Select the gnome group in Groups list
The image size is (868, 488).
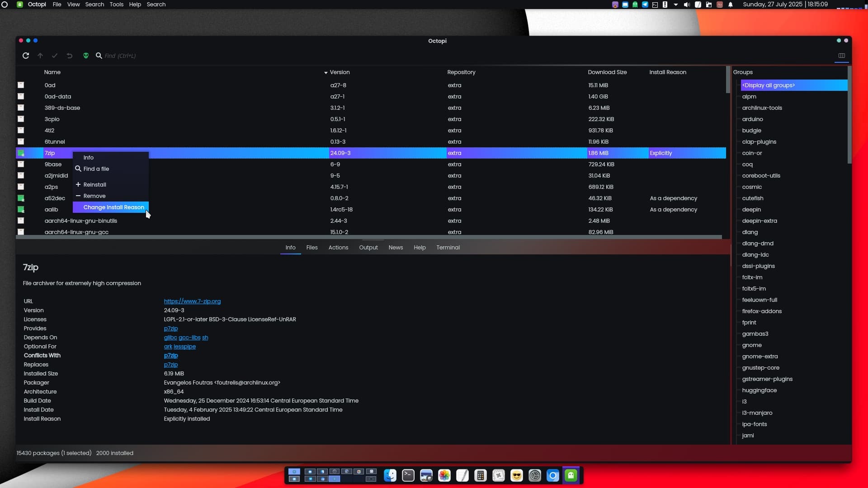pyautogui.click(x=752, y=345)
